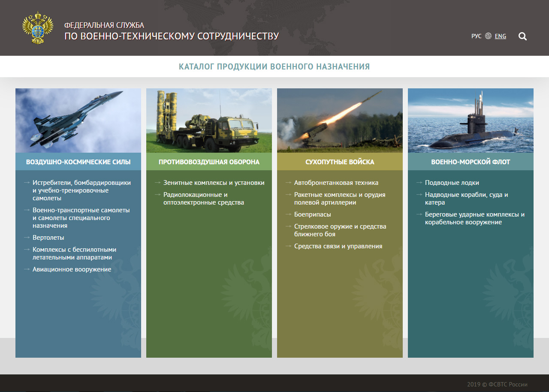Open the fighter jet thumbnail image

tap(78, 121)
